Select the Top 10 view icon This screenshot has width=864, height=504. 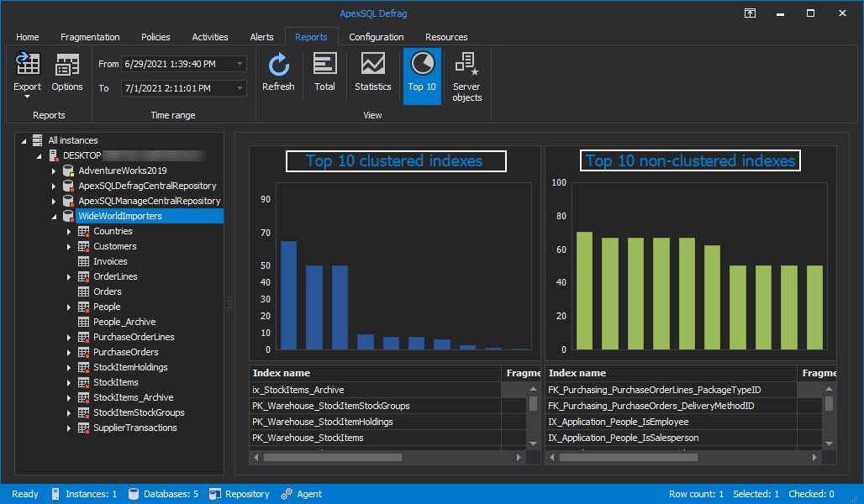click(x=422, y=74)
